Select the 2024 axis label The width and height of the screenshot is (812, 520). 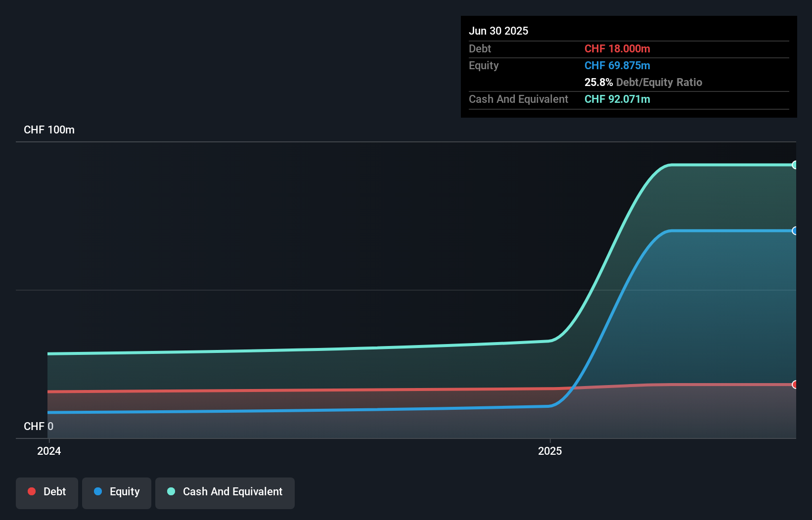(x=48, y=451)
